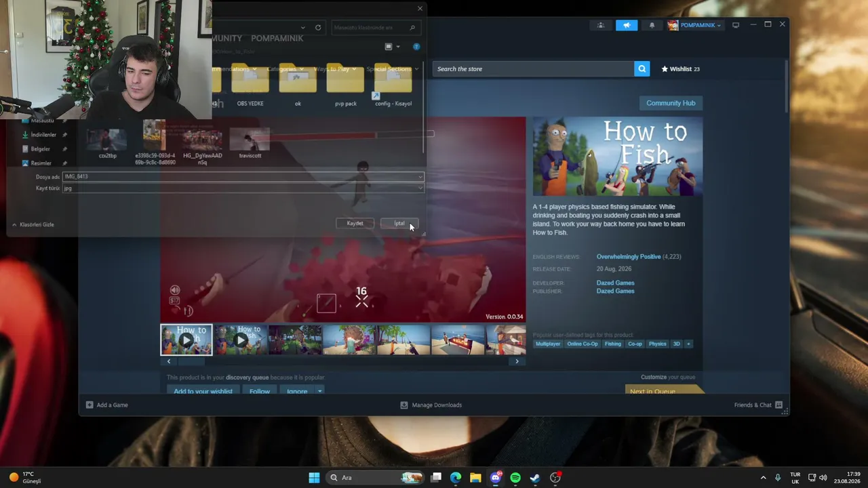Image resolution: width=868 pixels, height=488 pixels.
Task: Click the media strip scrollbar handle
Action: tap(191, 361)
